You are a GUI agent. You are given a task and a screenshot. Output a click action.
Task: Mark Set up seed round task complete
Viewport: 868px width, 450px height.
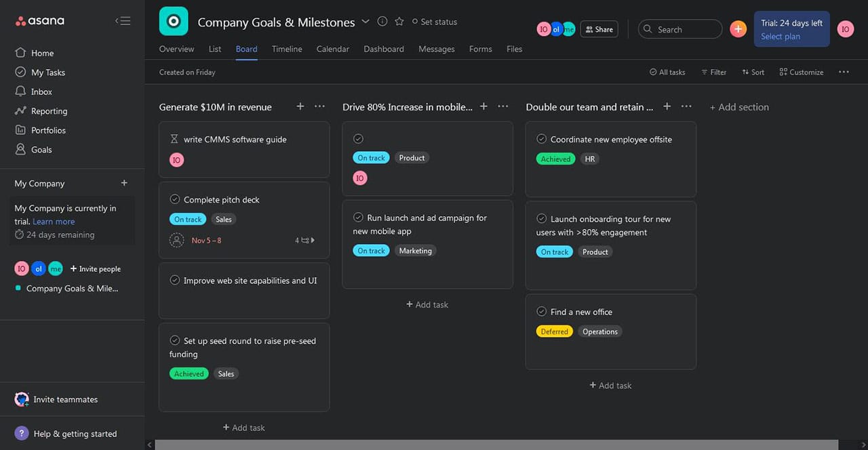tap(174, 340)
